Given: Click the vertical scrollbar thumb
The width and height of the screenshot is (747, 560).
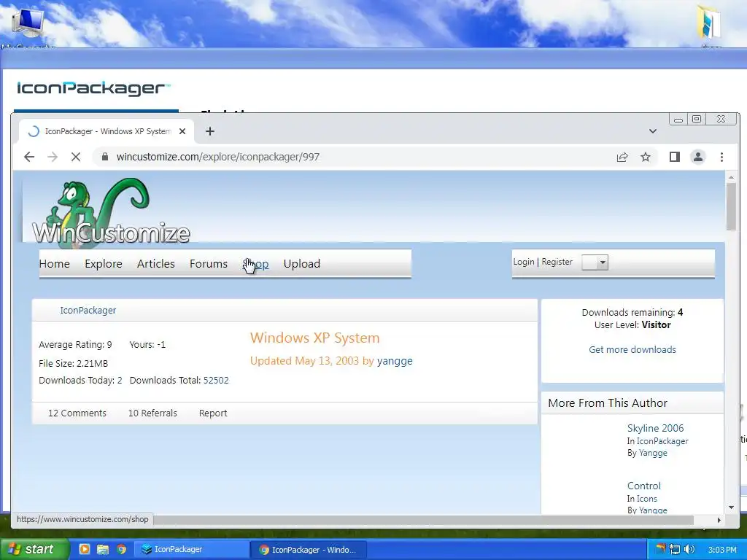Looking at the screenshot, I should [731, 206].
